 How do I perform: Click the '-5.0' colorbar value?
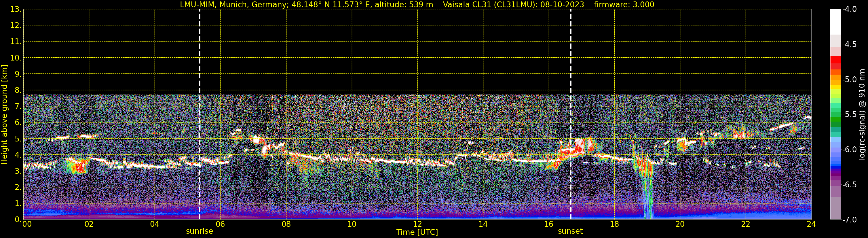tap(849, 79)
